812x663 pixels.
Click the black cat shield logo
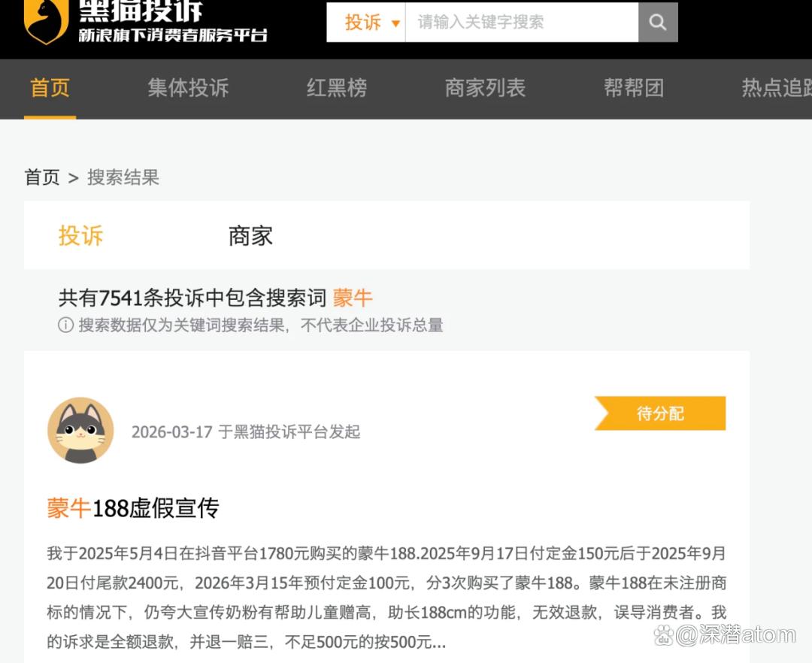coord(47,21)
